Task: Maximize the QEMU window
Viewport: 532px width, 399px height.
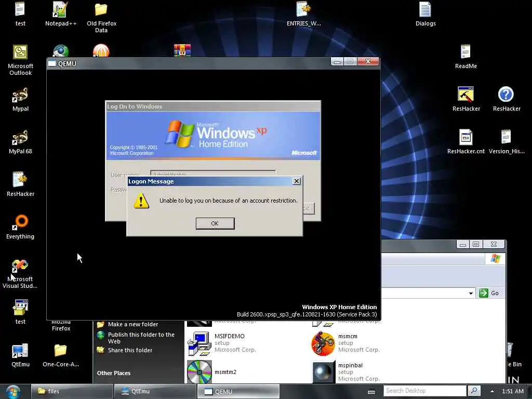Action: coord(350,61)
